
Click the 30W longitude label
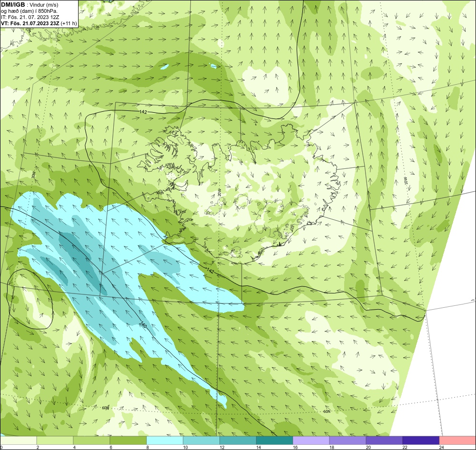33,175
